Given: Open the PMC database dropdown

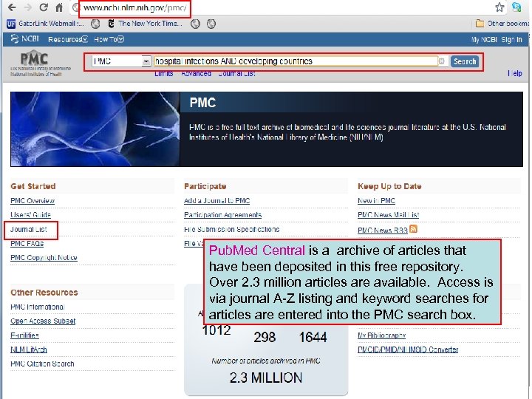Looking at the screenshot, I should [121, 61].
